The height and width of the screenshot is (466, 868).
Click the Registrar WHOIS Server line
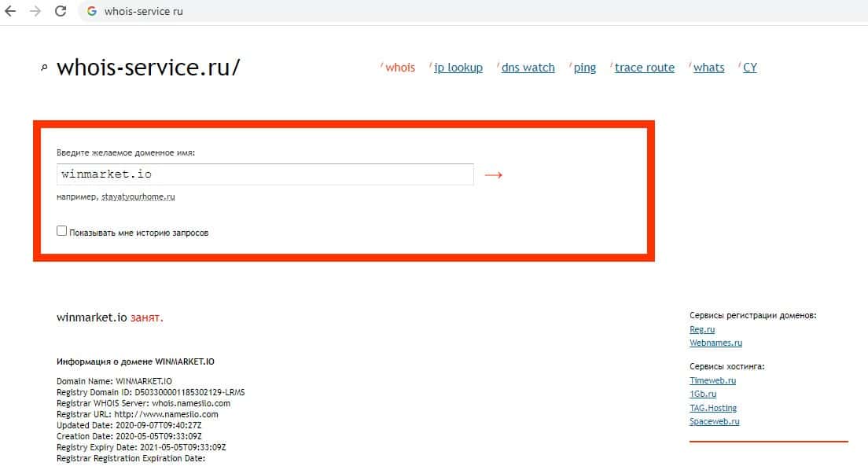143,403
